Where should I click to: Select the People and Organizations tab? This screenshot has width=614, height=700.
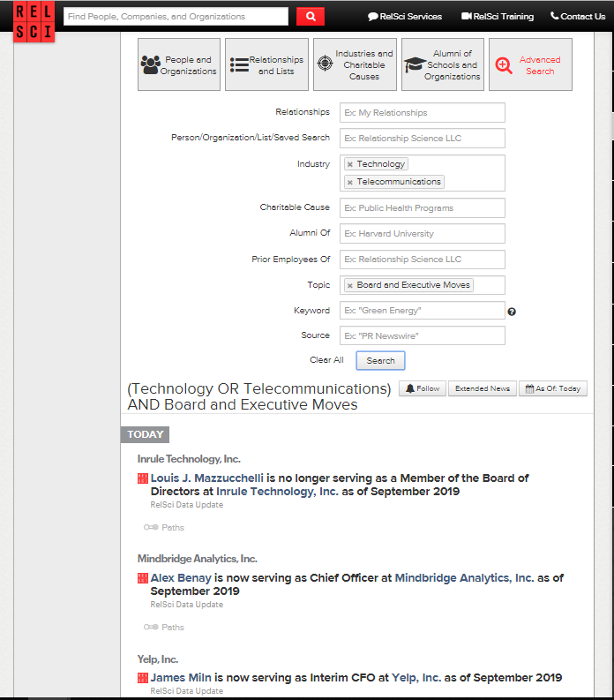(x=179, y=64)
